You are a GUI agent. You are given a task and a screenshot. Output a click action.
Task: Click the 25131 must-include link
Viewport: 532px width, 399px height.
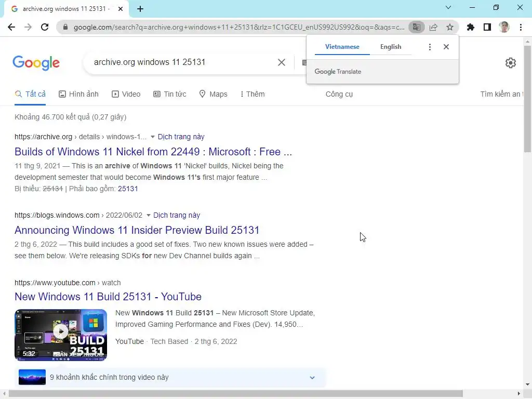click(x=128, y=189)
